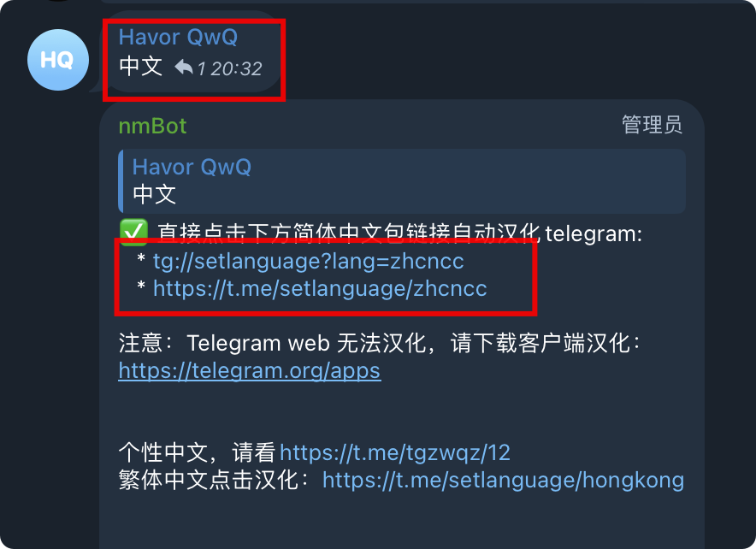This screenshot has width=756, height=549.
Task: Click the nmBot sender name
Action: pos(152,127)
